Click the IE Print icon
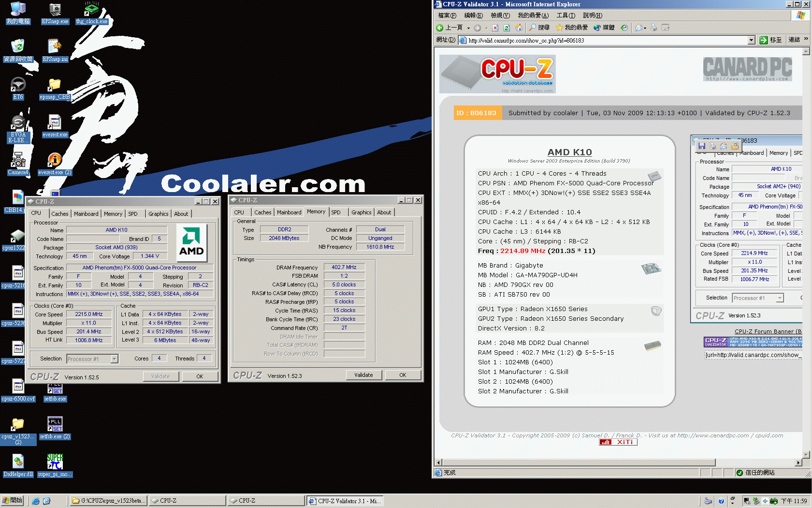 [654, 28]
